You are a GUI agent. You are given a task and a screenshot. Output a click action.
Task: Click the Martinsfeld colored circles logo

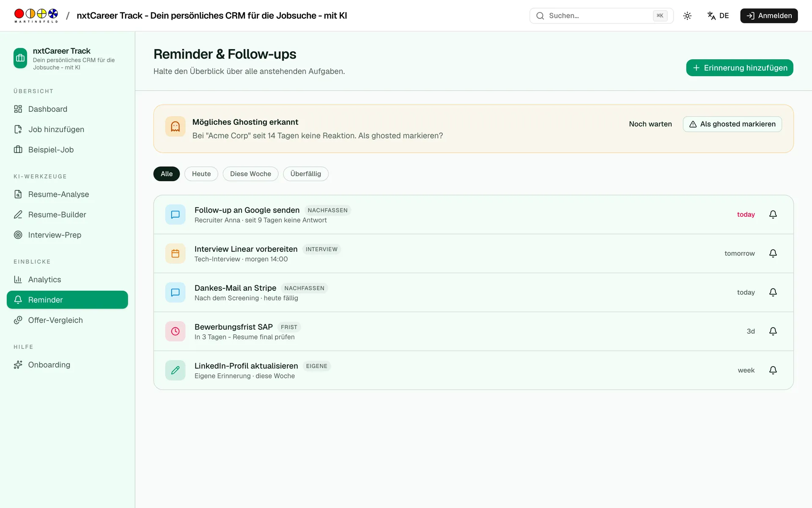pos(36,16)
